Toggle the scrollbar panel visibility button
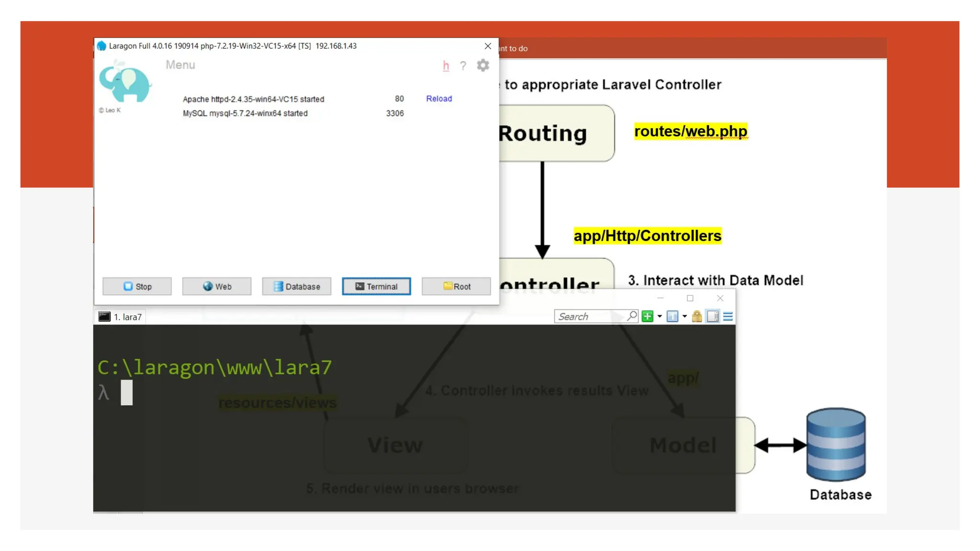Viewport: 980px width, 551px height. click(713, 316)
